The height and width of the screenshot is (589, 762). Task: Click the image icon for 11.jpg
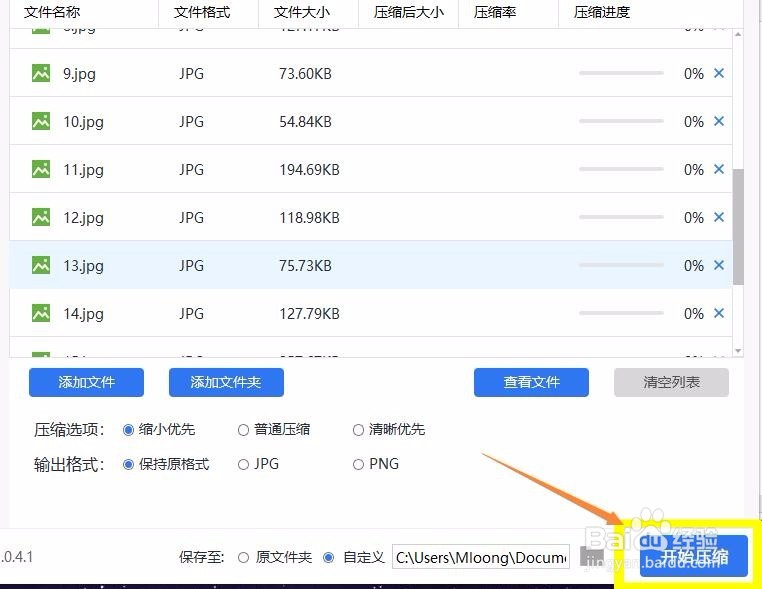click(x=41, y=169)
